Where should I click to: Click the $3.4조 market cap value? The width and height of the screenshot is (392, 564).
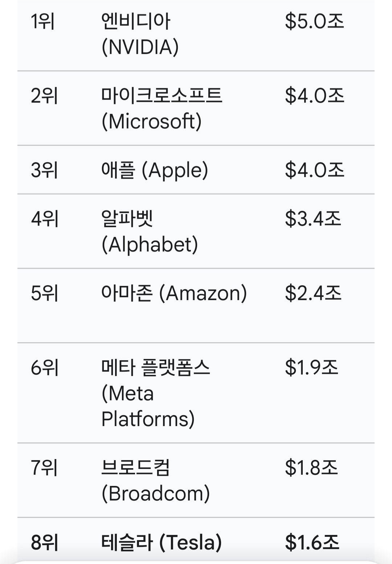313,219
